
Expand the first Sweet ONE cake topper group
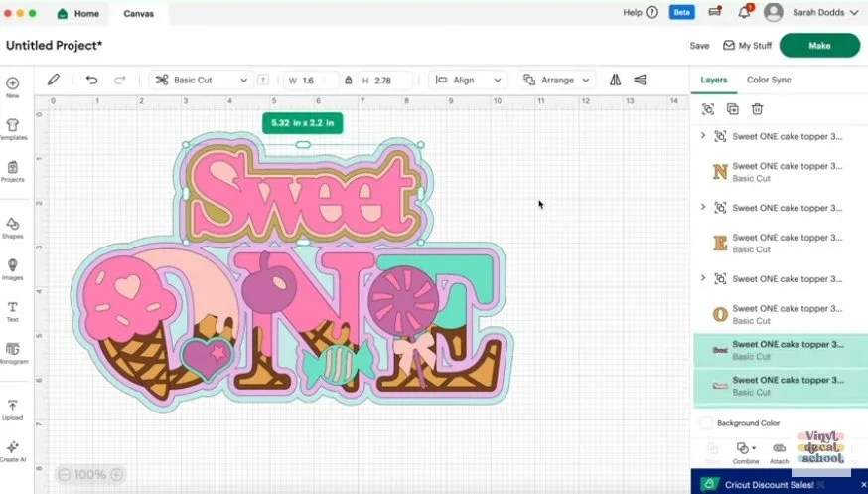(x=703, y=136)
